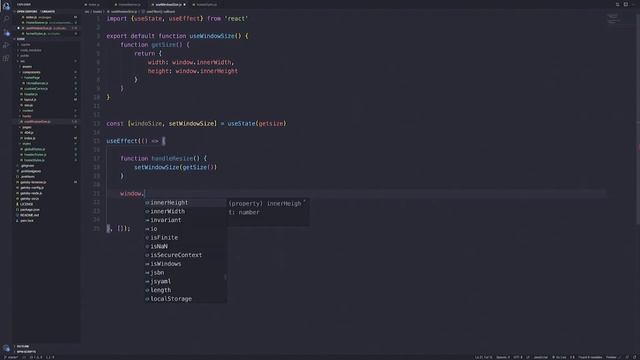Open gatsby-browser.js in the explorer tree
Screen dimensions: 640x360
click(47, 182)
